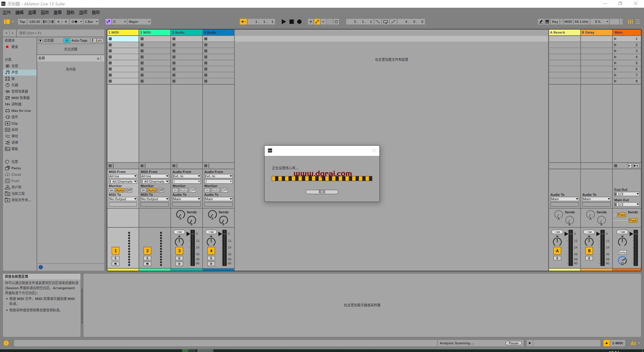Click the Play button in transport

(x=283, y=21)
